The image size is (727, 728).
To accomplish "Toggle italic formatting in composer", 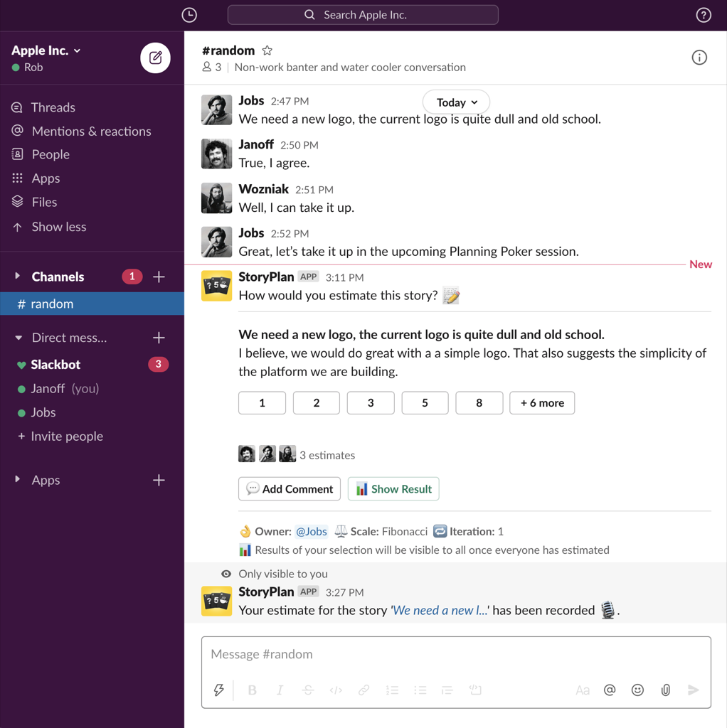I will 280,690.
